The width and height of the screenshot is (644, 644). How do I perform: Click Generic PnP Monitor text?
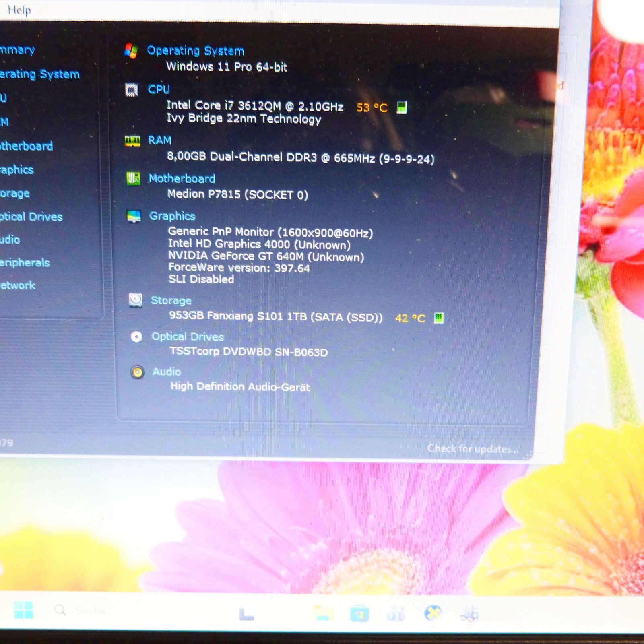tap(270, 232)
